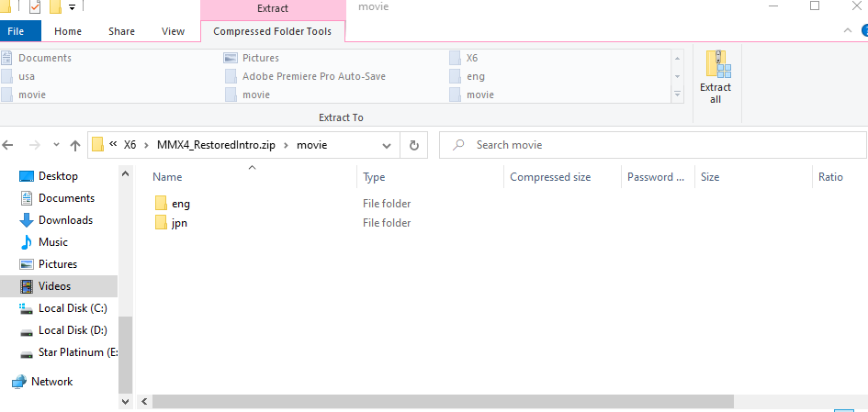Go up one folder level
The width and height of the screenshot is (868, 412).
point(75,145)
